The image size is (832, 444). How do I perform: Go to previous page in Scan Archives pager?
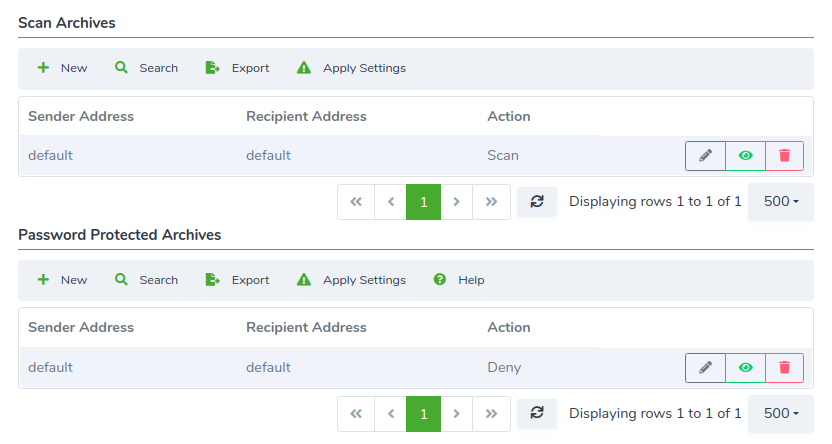391,202
